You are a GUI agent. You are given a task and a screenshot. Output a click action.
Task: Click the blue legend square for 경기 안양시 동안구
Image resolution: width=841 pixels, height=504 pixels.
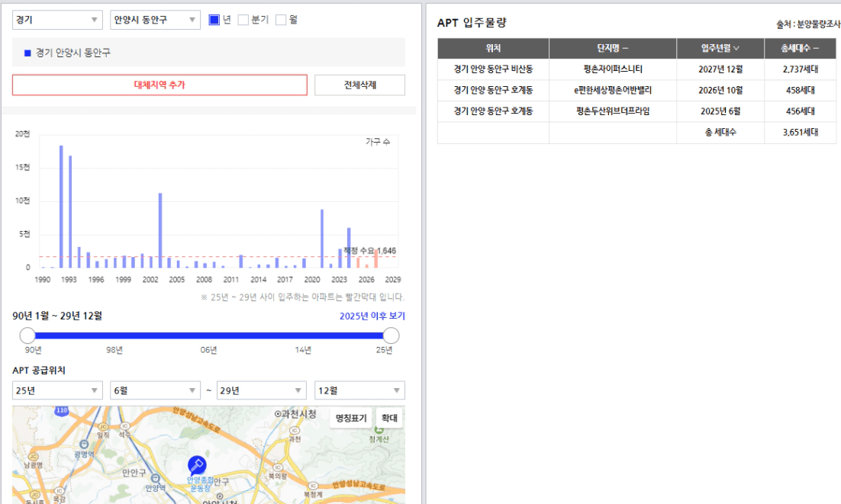point(27,53)
